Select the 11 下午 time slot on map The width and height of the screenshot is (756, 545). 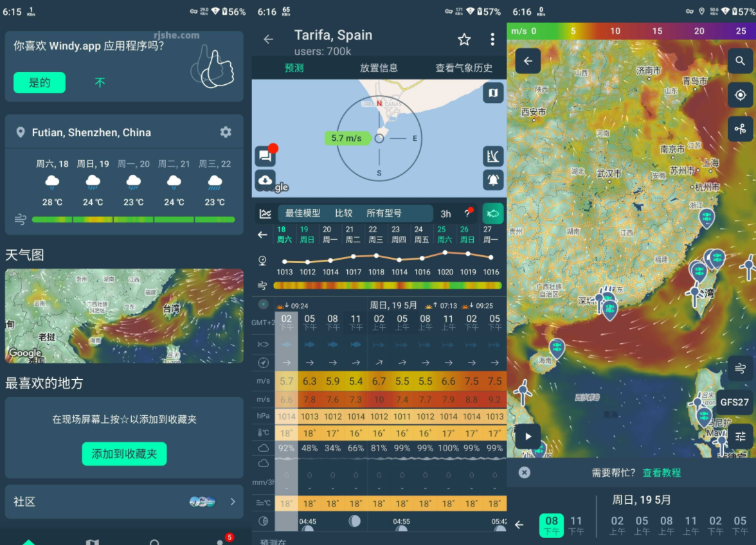click(x=576, y=525)
